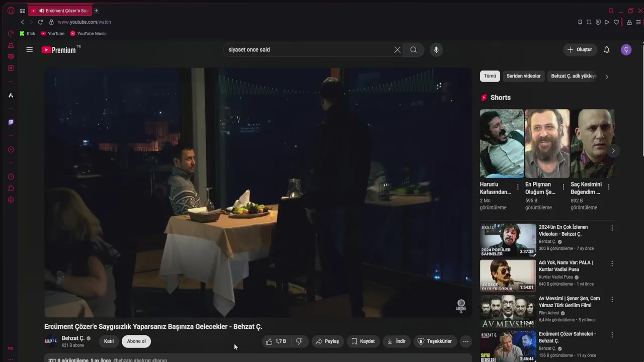Take a snapshot with the address bar icon
The width and height of the screenshot is (644, 362).
(x=589, y=22)
